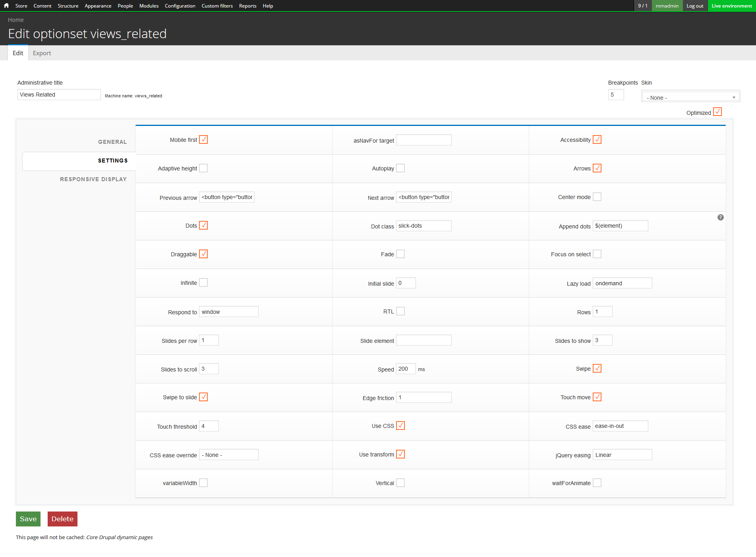Open the GENERAL vertical tab
The height and width of the screenshot is (557, 756).
tap(112, 142)
